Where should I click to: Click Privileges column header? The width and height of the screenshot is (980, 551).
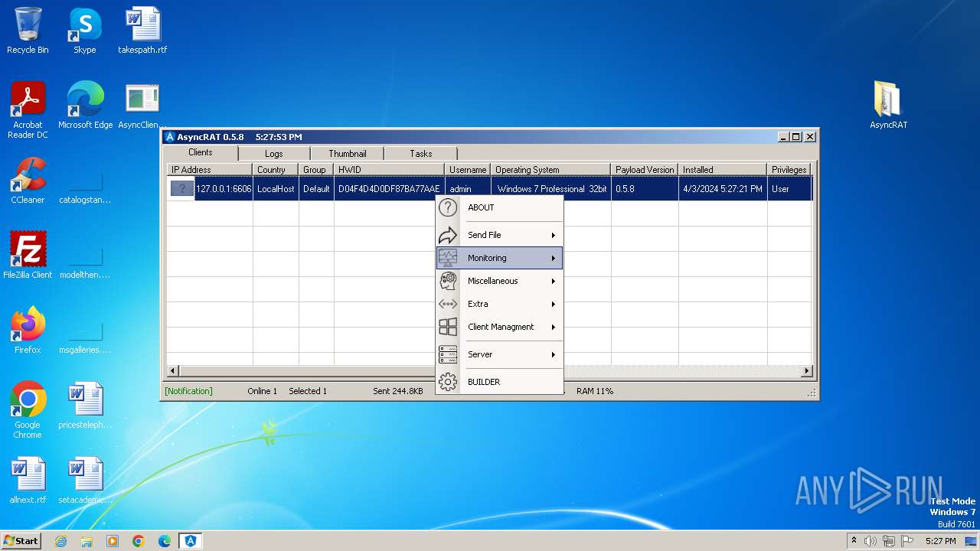pyautogui.click(x=789, y=169)
